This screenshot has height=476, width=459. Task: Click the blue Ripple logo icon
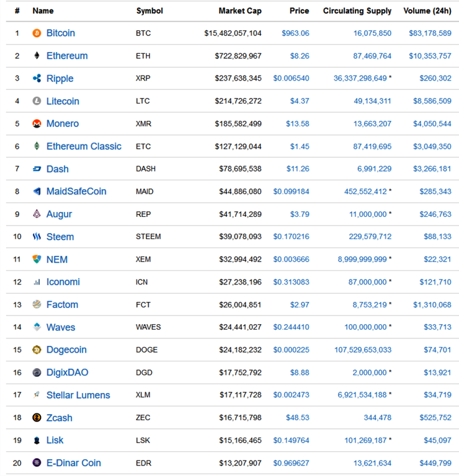pos(37,78)
